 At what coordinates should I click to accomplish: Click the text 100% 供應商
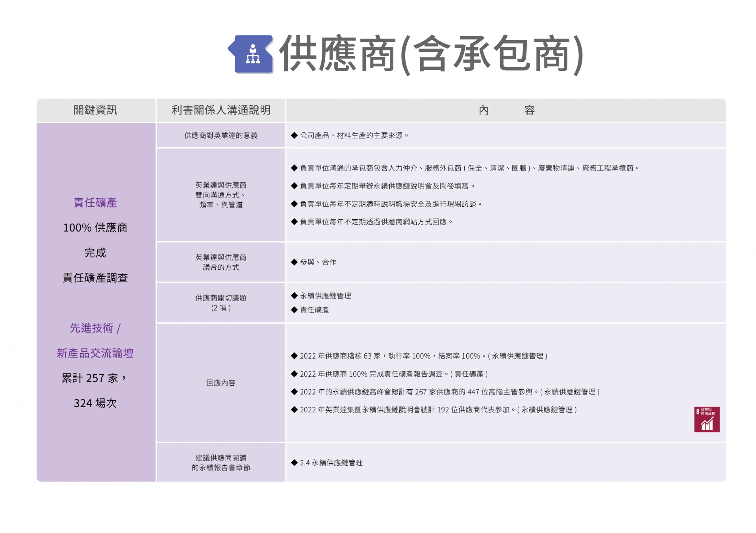pyautogui.click(x=95, y=228)
